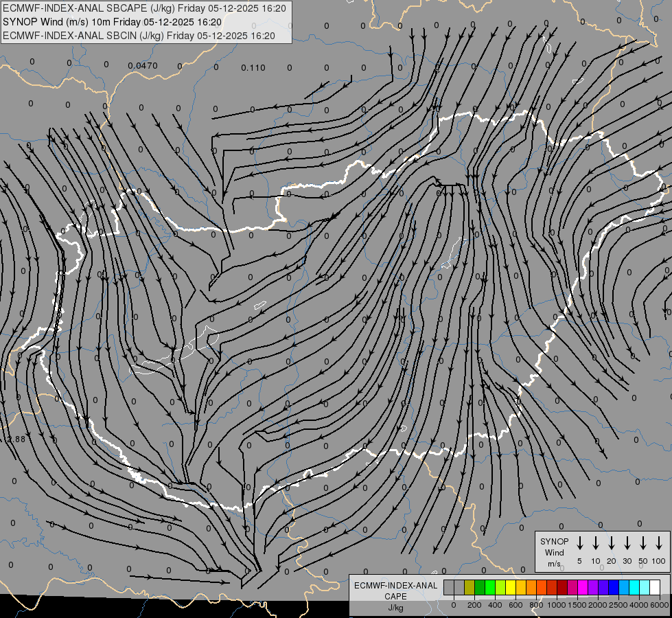Click the 800 tick label on the color scale
The image size is (672, 618).
click(x=536, y=605)
